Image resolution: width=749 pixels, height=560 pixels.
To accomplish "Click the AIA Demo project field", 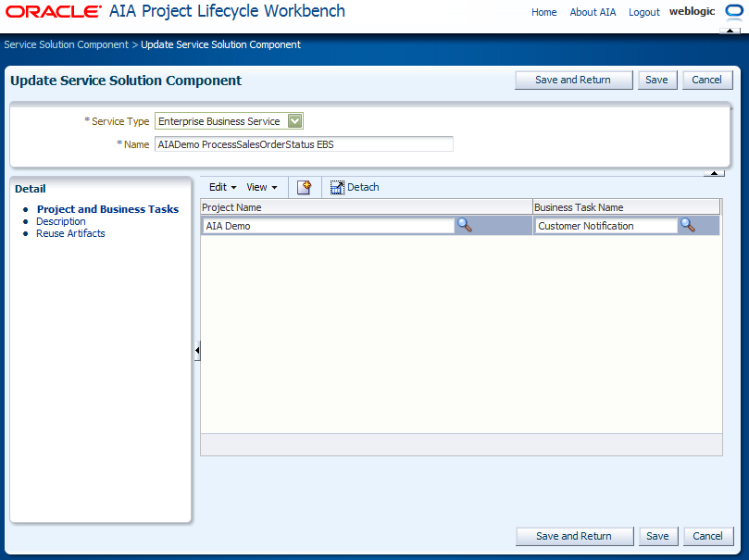I will [x=328, y=226].
